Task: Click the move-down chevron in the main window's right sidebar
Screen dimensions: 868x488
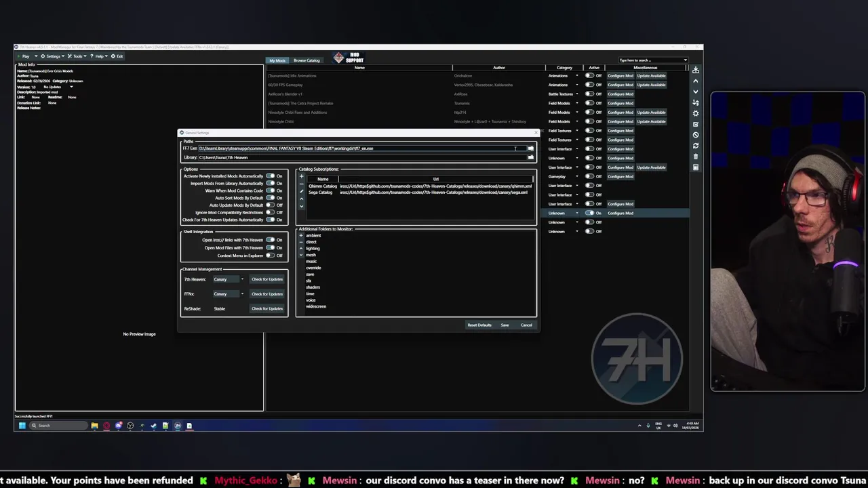Action: coord(696,92)
